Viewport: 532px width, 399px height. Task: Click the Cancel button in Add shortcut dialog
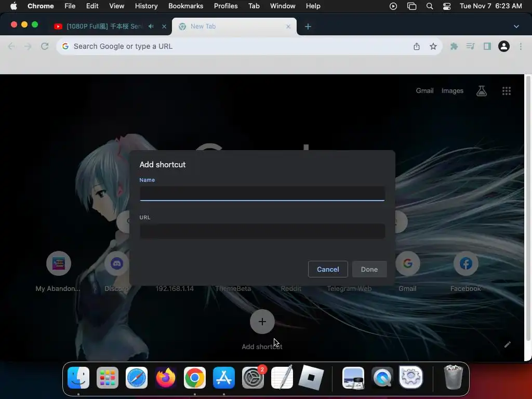(x=328, y=269)
